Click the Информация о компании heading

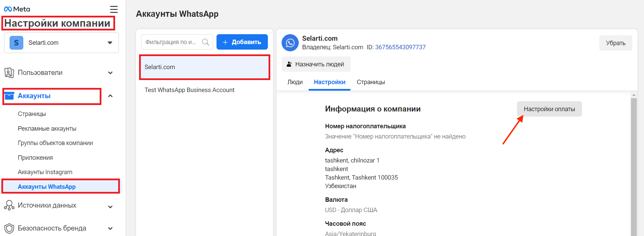point(373,109)
